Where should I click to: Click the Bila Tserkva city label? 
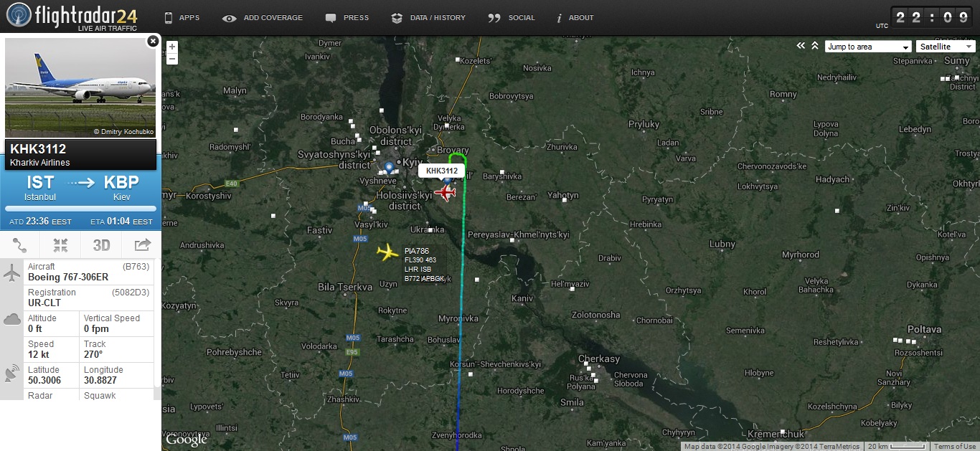(345, 287)
